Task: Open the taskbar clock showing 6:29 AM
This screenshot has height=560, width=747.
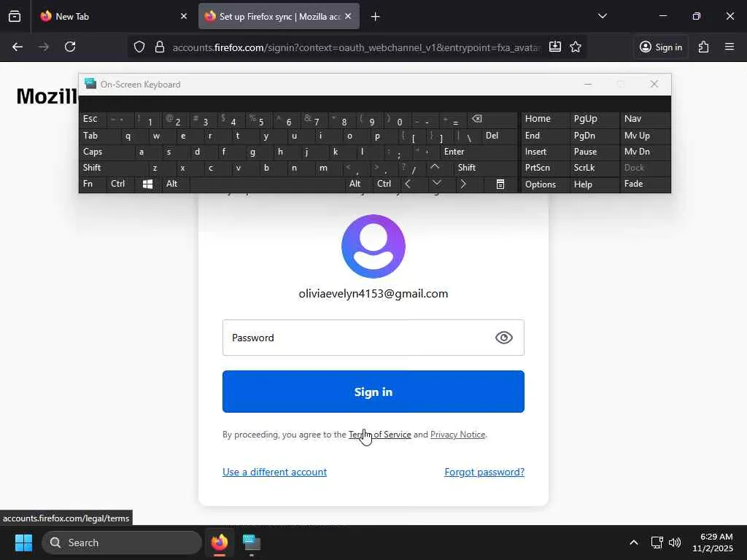Action: pyautogui.click(x=712, y=542)
